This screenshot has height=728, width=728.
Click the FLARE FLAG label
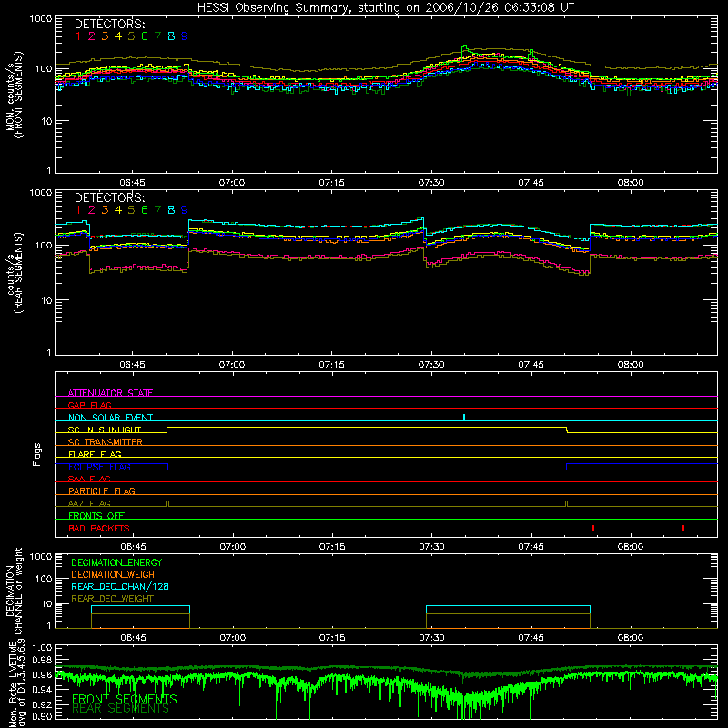point(95,454)
